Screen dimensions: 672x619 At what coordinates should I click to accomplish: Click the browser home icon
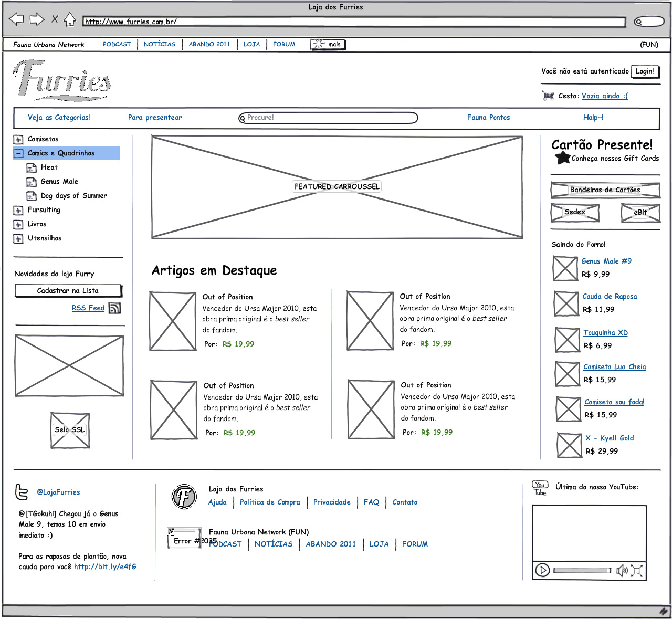pyautogui.click(x=69, y=20)
